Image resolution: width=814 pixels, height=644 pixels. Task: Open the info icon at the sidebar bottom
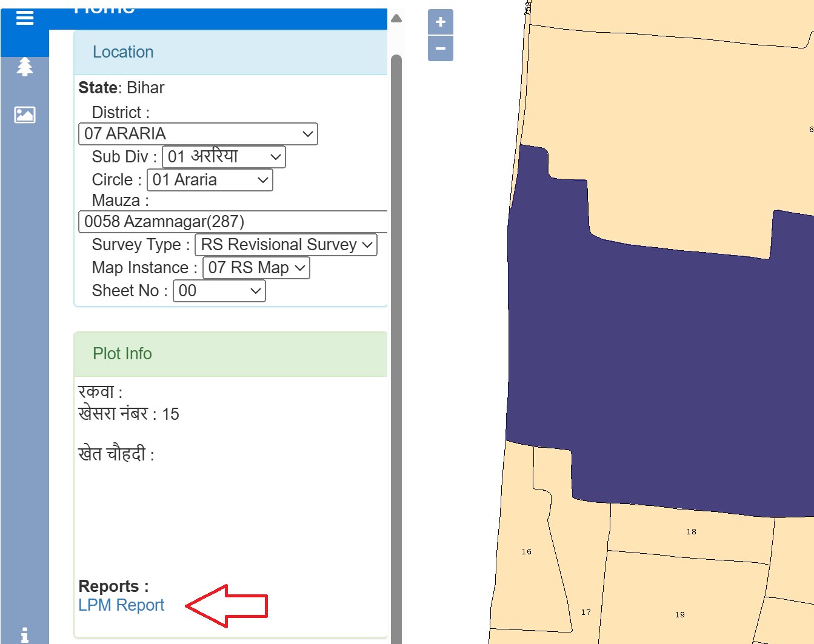pos(25,634)
